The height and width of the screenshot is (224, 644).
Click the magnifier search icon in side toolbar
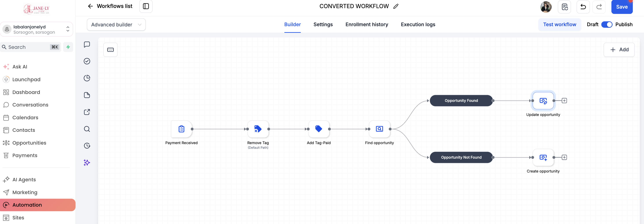point(87,129)
